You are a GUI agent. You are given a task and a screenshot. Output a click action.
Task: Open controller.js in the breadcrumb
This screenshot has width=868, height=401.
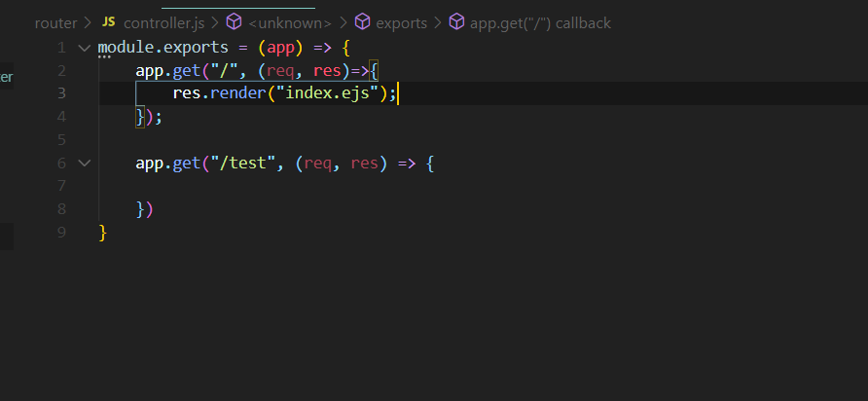coord(163,22)
